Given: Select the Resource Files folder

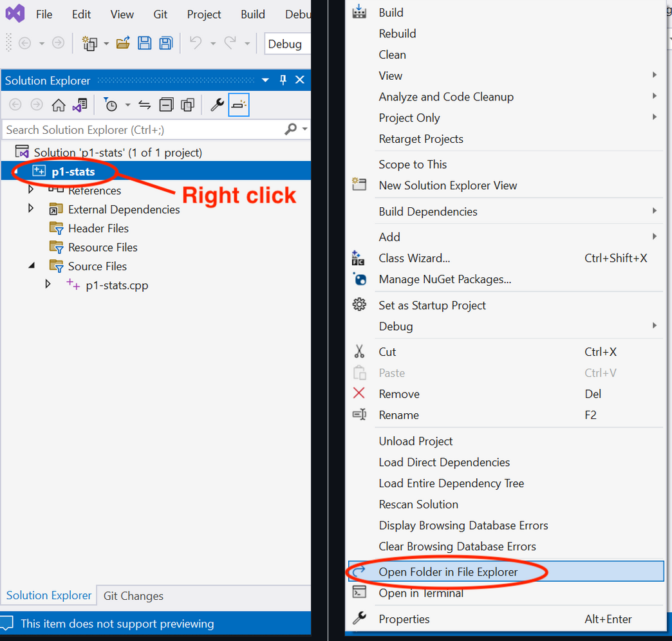Looking at the screenshot, I should tap(103, 247).
